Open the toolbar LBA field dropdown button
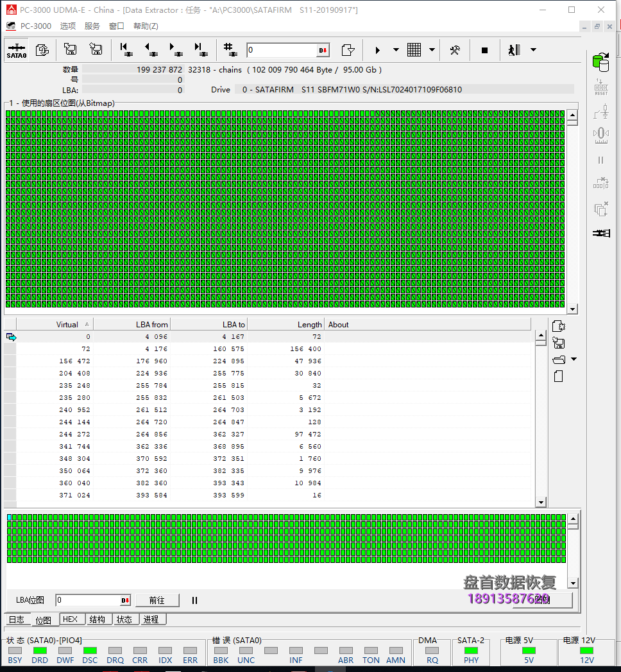Viewport: 621px width, 672px height. tap(323, 50)
